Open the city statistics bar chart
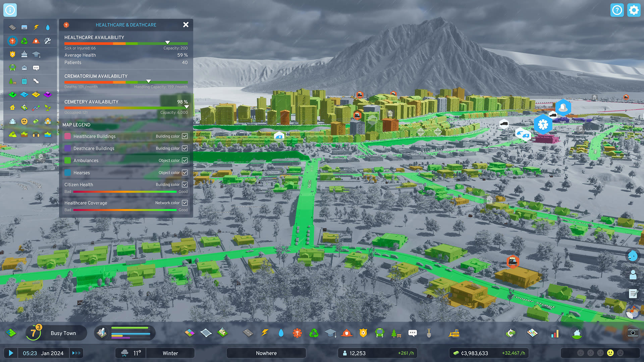The image size is (644, 362). click(555, 333)
